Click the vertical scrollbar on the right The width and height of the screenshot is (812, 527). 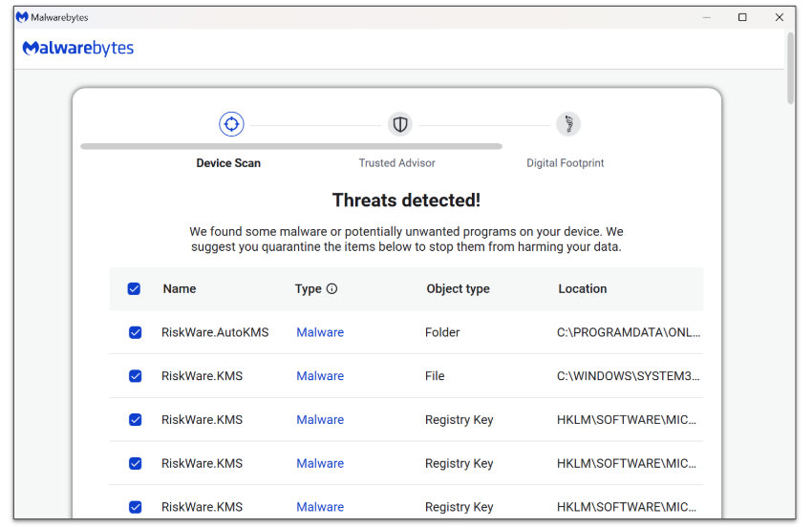[x=790, y=69]
